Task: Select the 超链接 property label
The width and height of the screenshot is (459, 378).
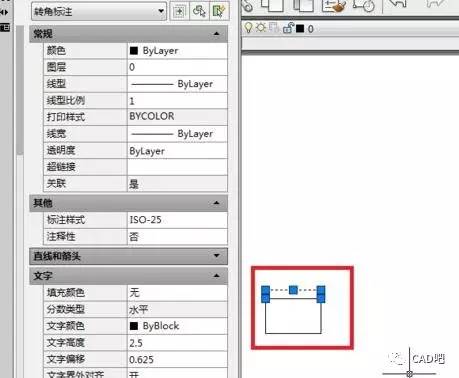Action: coord(61,166)
